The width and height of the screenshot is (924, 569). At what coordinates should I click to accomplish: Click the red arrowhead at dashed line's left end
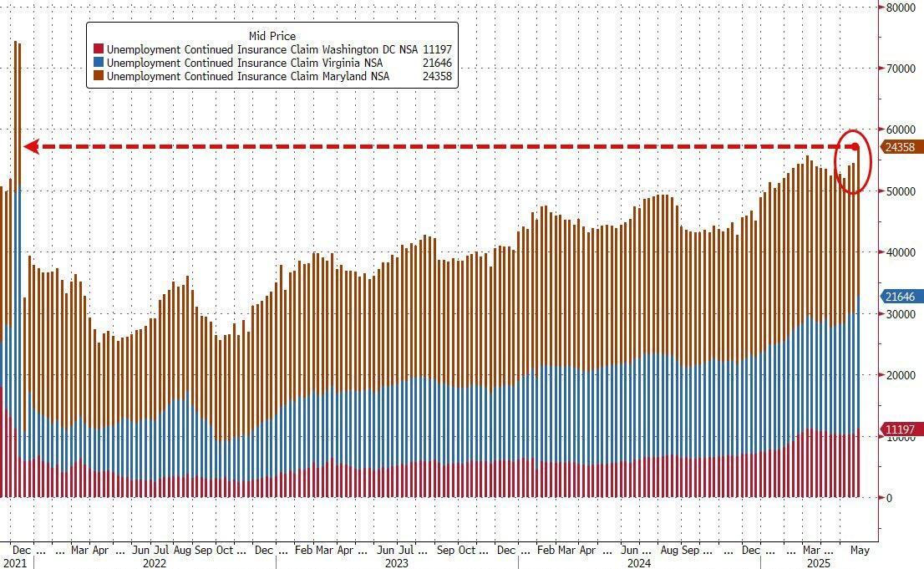click(31, 147)
